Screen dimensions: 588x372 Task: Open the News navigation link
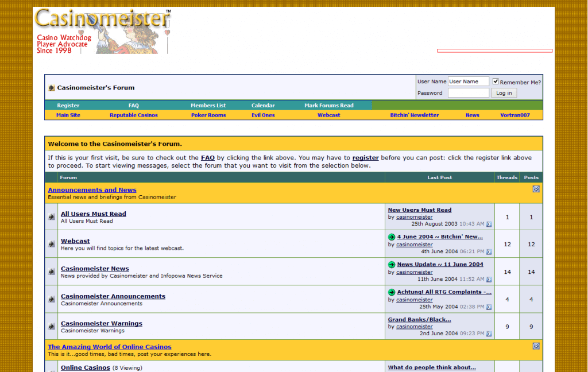pyautogui.click(x=473, y=115)
